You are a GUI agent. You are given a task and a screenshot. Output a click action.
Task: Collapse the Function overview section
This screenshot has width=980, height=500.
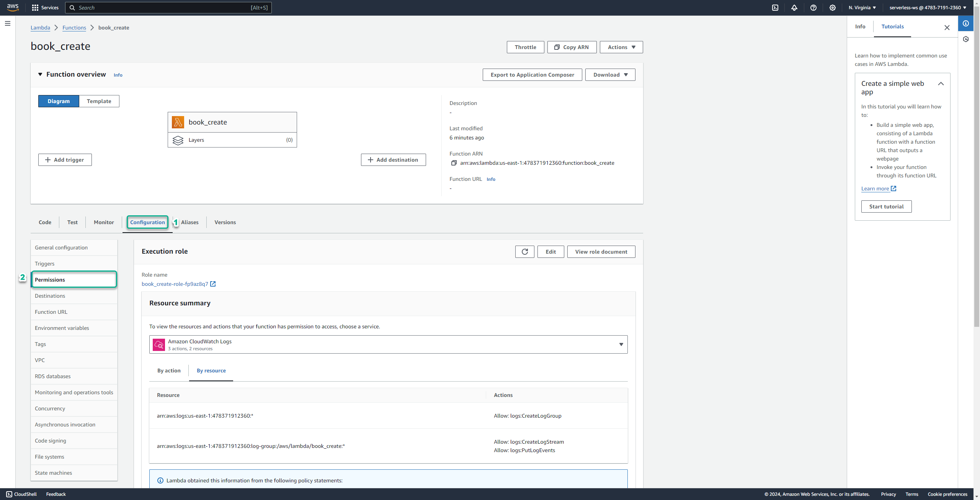(x=40, y=74)
